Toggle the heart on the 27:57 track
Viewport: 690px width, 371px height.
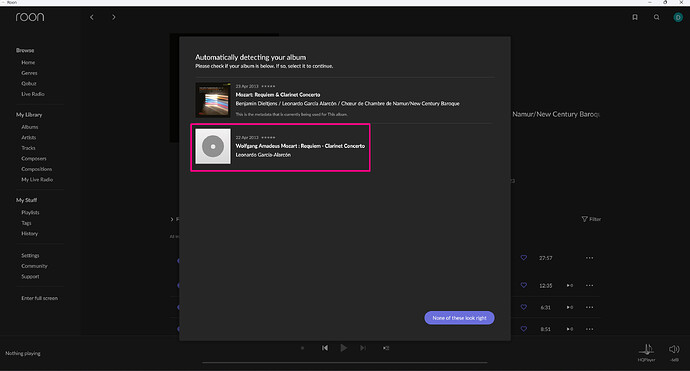[524, 258]
